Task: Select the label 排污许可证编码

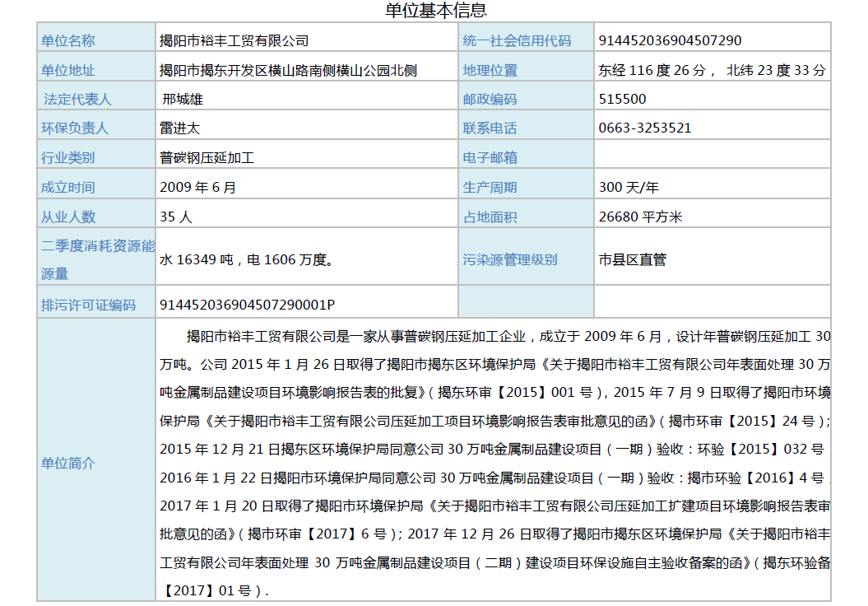Action: (88, 305)
